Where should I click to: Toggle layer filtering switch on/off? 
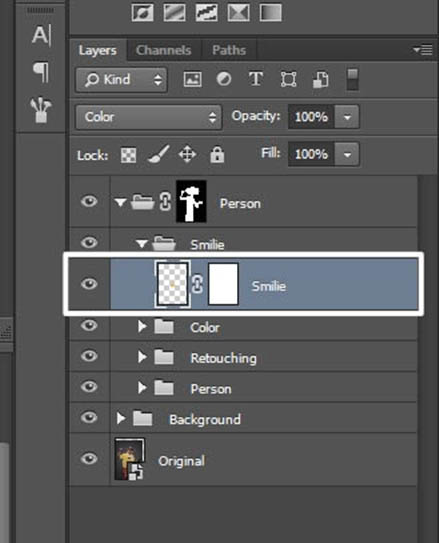(352, 79)
